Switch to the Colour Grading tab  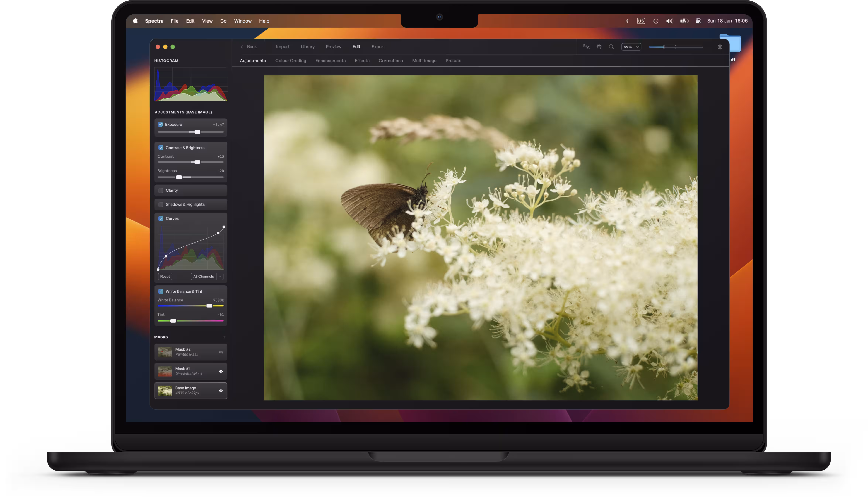coord(290,60)
